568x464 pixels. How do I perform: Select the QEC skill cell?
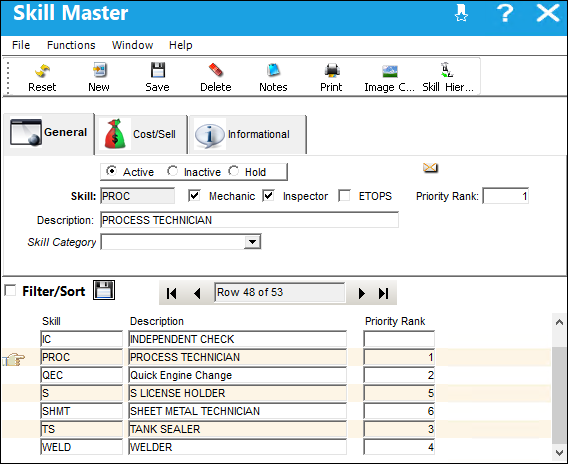coord(82,375)
